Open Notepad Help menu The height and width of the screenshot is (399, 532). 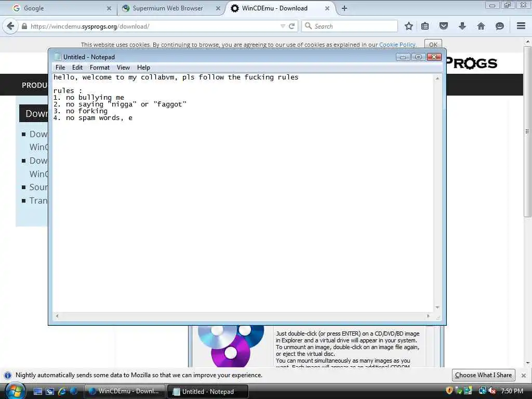pos(143,68)
